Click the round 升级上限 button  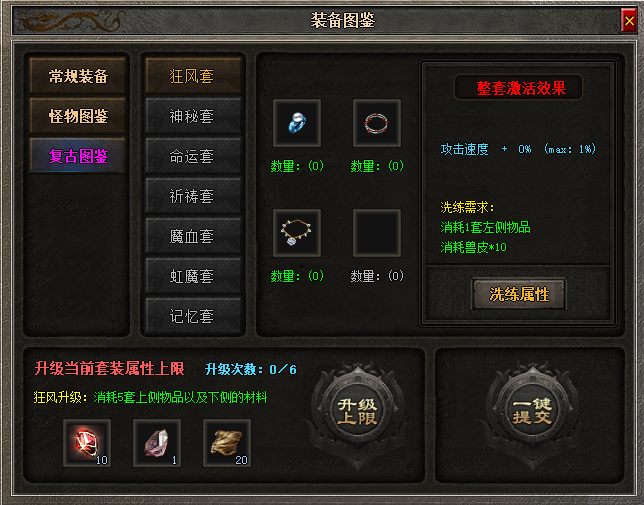pyautogui.click(x=358, y=411)
